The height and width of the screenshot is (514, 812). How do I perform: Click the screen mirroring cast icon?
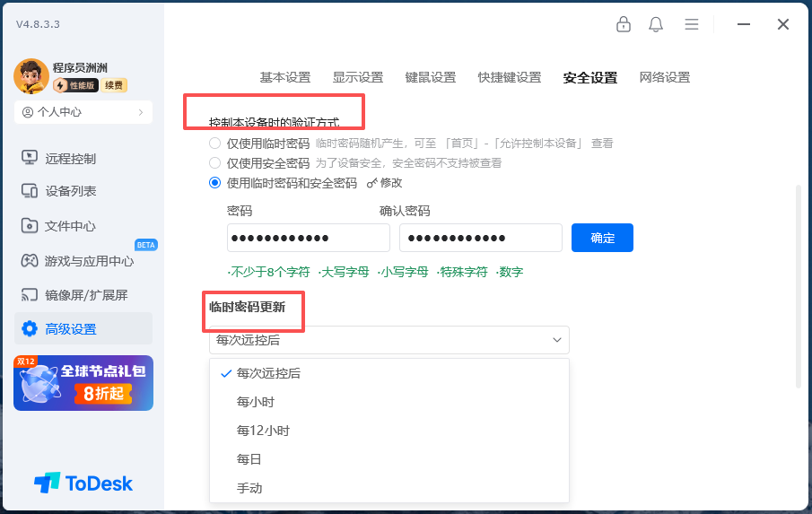pyautogui.click(x=30, y=294)
